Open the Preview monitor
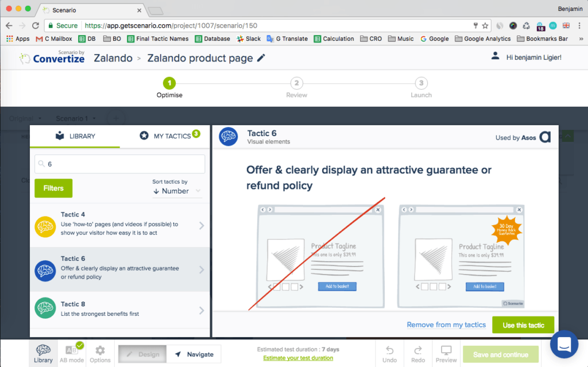This screenshot has width=588, height=367. (x=446, y=354)
